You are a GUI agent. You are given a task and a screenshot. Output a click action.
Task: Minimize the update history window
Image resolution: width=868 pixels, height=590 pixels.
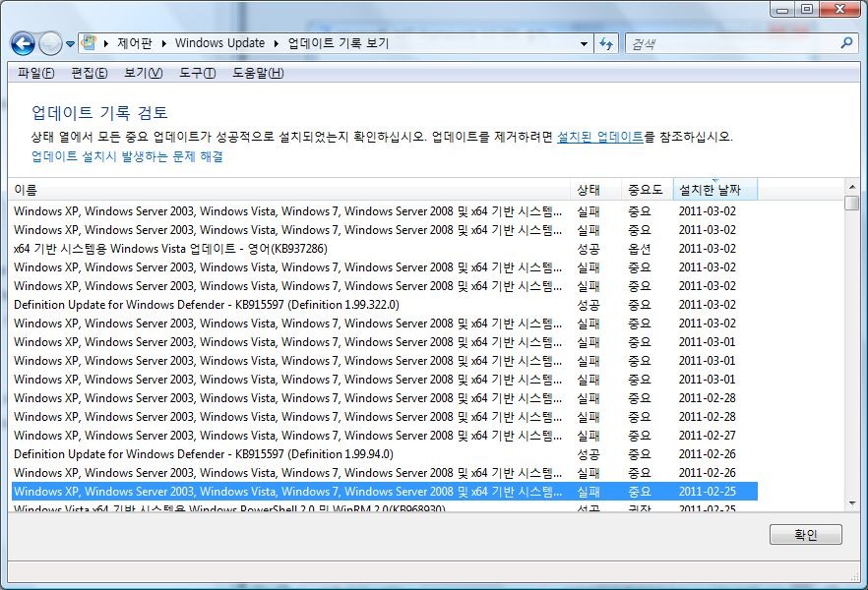(782, 10)
